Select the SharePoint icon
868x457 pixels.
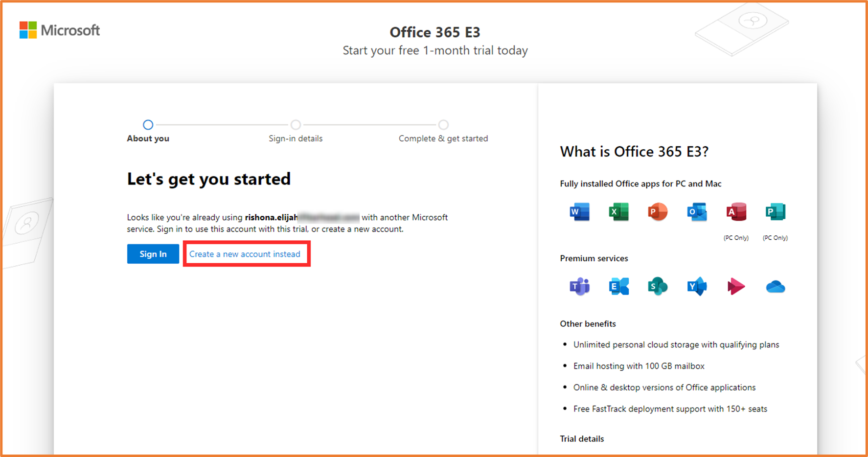657,286
